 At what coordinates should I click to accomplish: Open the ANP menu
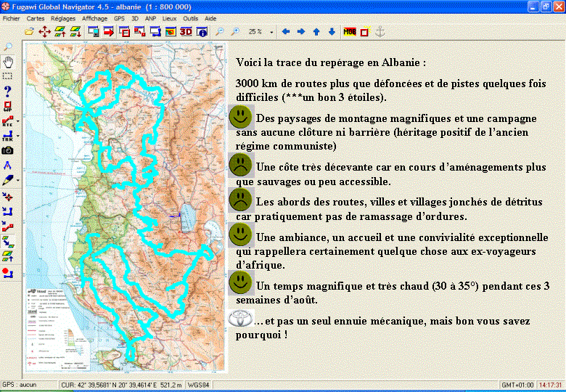coord(150,18)
